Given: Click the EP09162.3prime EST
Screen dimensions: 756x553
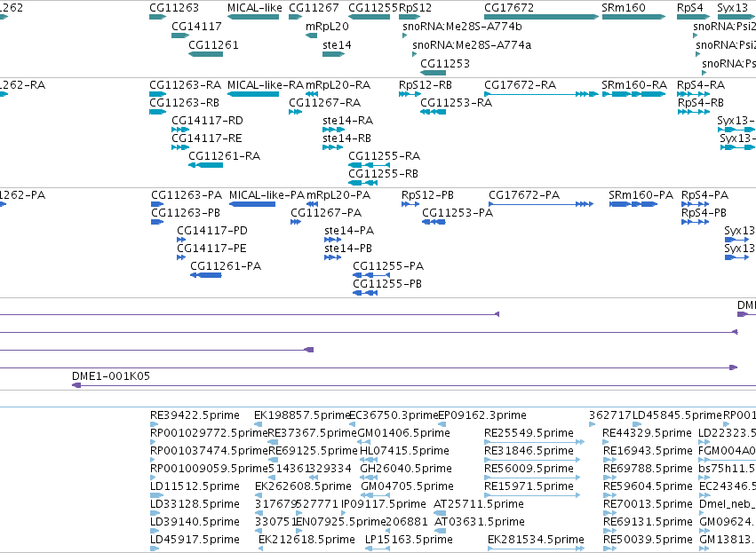Looking at the screenshot, I should click(x=442, y=424).
